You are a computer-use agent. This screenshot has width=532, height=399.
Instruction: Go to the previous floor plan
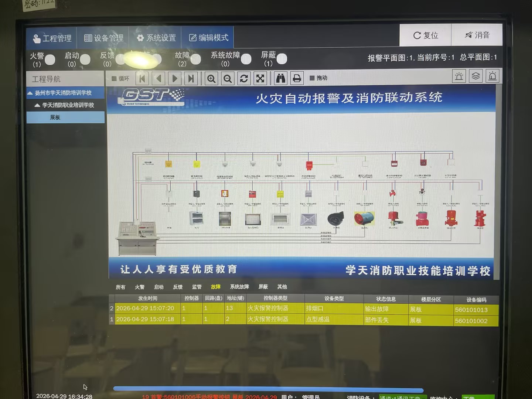pos(158,78)
